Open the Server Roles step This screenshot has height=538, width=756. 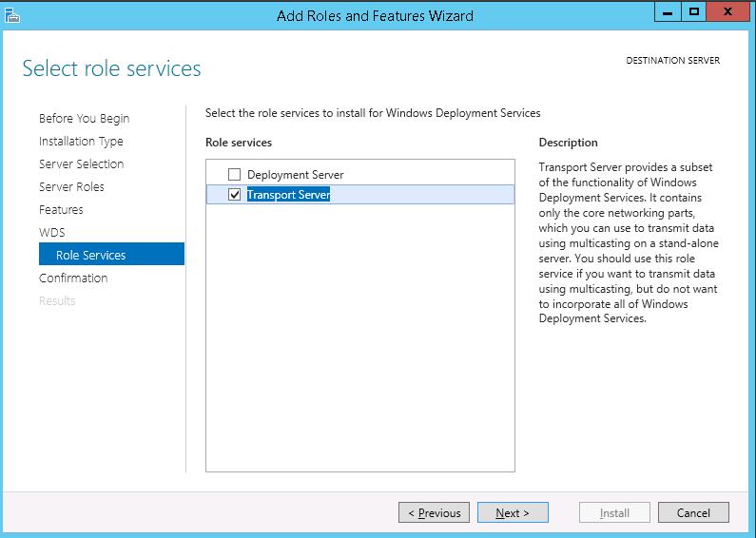point(71,187)
